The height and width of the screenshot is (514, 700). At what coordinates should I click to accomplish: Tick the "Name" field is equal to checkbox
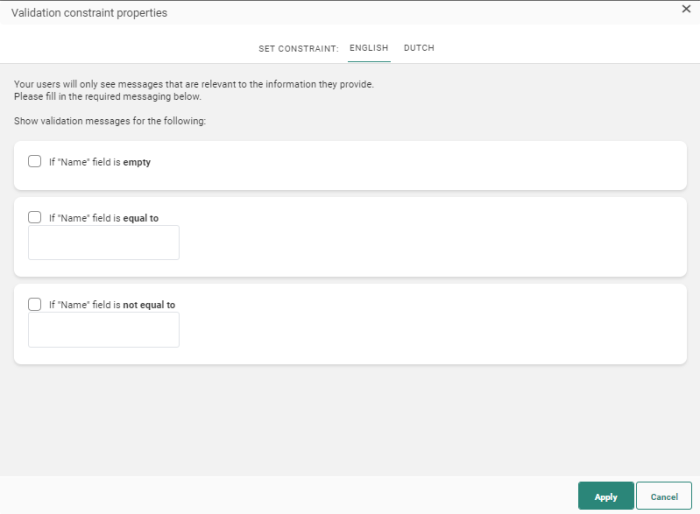pyautogui.click(x=35, y=217)
